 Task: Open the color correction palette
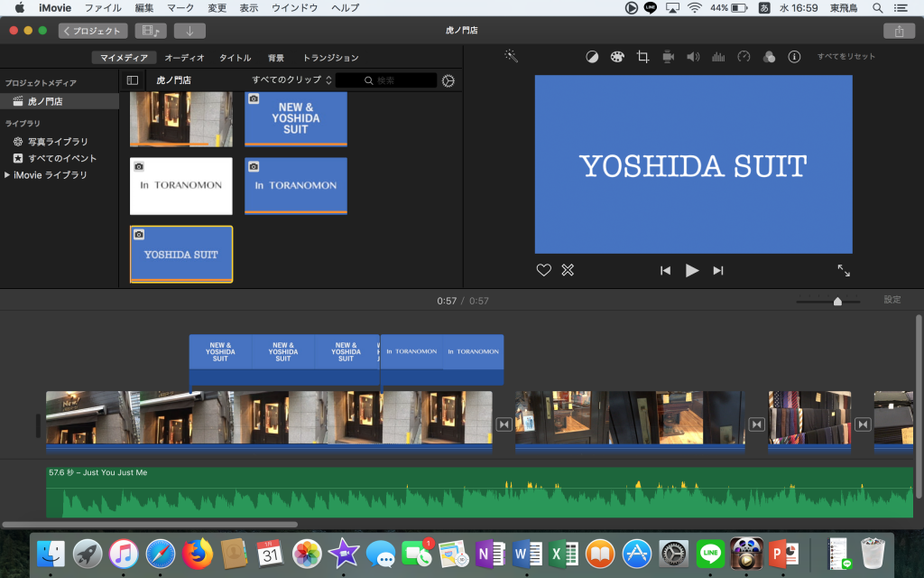pos(617,57)
